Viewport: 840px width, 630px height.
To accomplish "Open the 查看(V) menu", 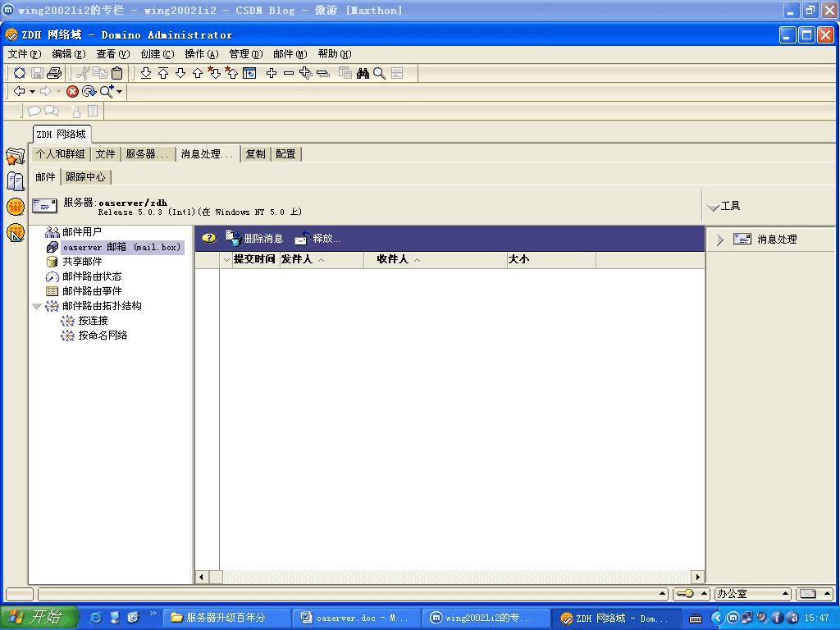I will 113,54.
